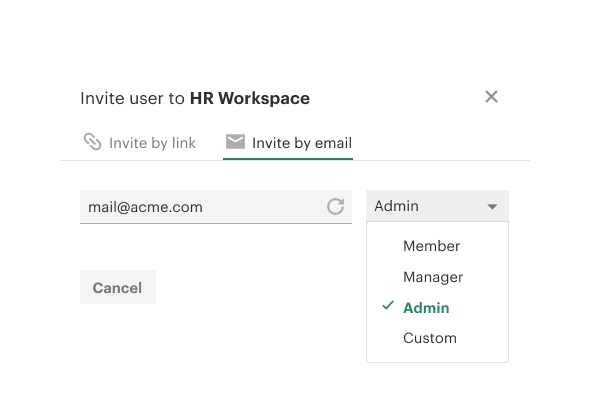Focus the mail@acme.com email field
This screenshot has width=590, height=397.
[216, 207]
